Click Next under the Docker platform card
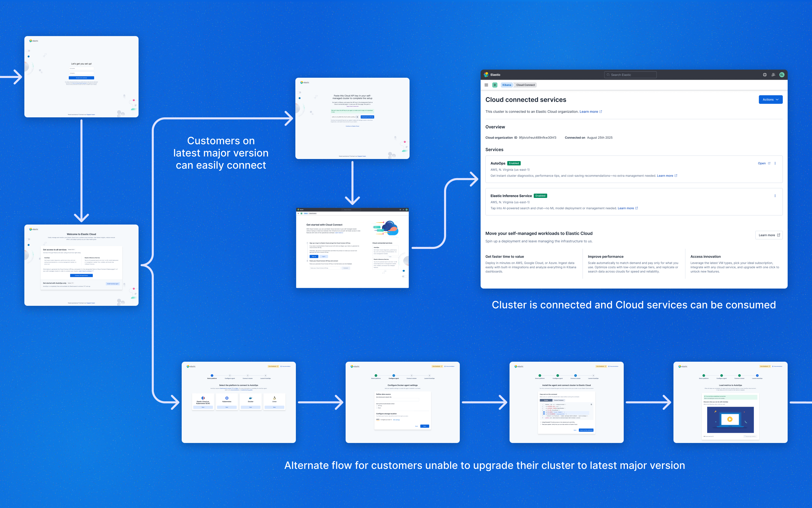This screenshot has width=812, height=508. (x=251, y=407)
